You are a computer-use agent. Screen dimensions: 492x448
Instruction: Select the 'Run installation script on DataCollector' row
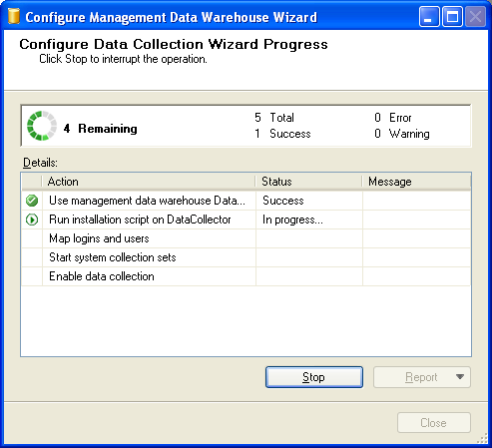[246, 220]
